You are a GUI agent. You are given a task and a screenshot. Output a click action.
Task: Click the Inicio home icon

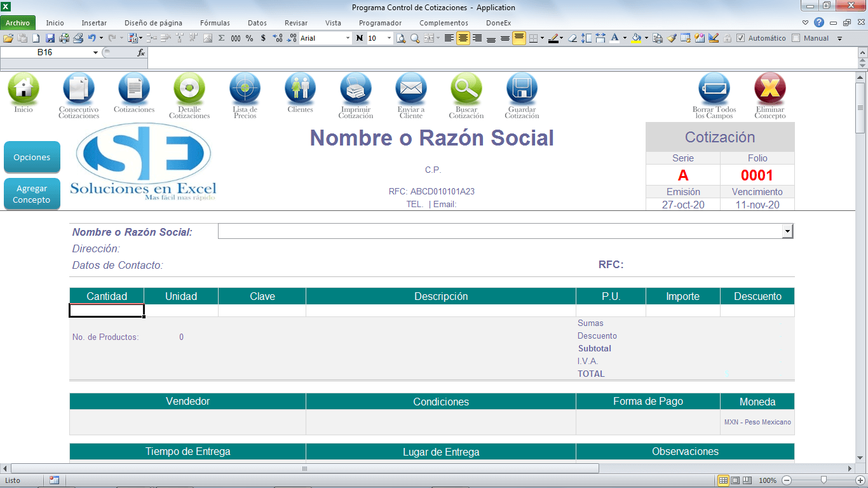click(24, 88)
